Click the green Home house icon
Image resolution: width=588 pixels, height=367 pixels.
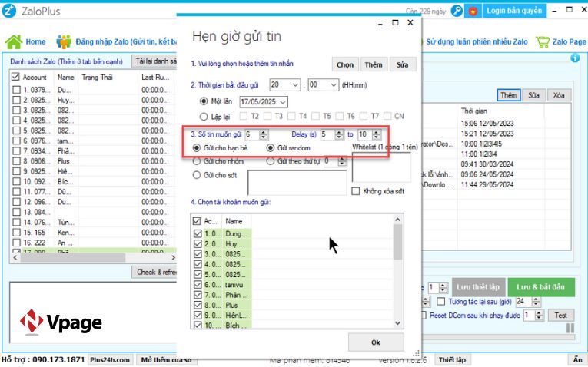pyautogui.click(x=14, y=41)
